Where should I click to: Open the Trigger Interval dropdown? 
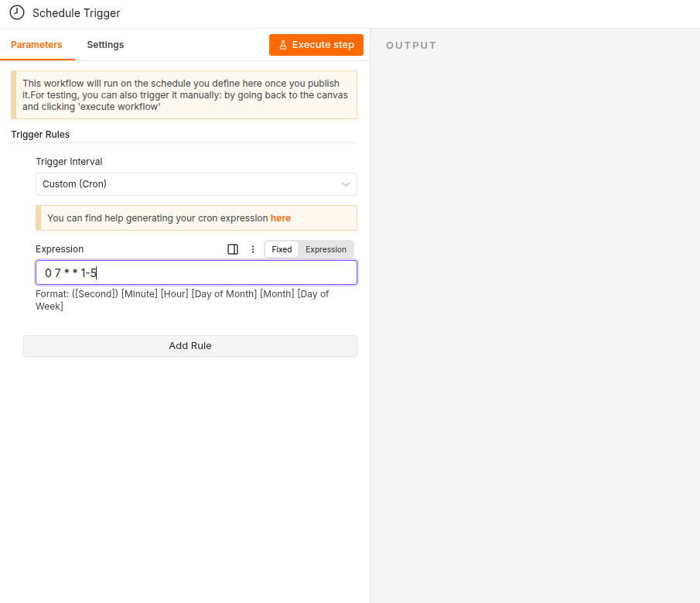196,184
